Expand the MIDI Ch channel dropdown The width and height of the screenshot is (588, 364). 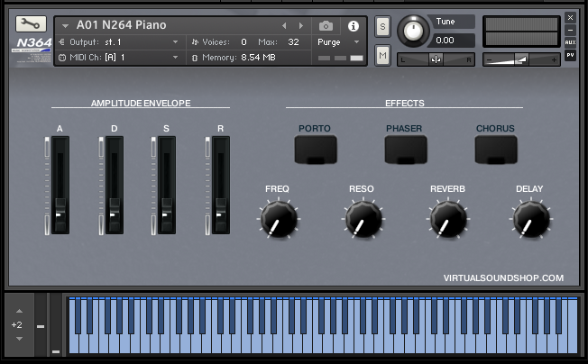pyautogui.click(x=175, y=57)
